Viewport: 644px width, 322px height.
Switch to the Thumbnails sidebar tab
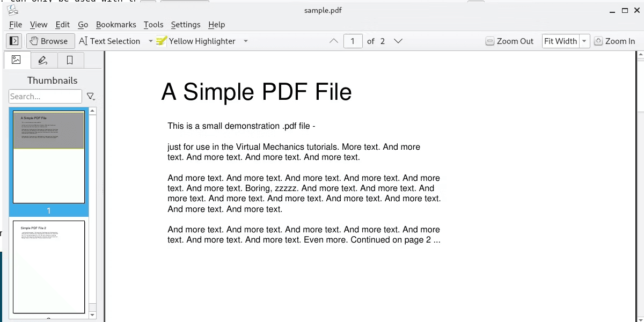pyautogui.click(x=17, y=60)
